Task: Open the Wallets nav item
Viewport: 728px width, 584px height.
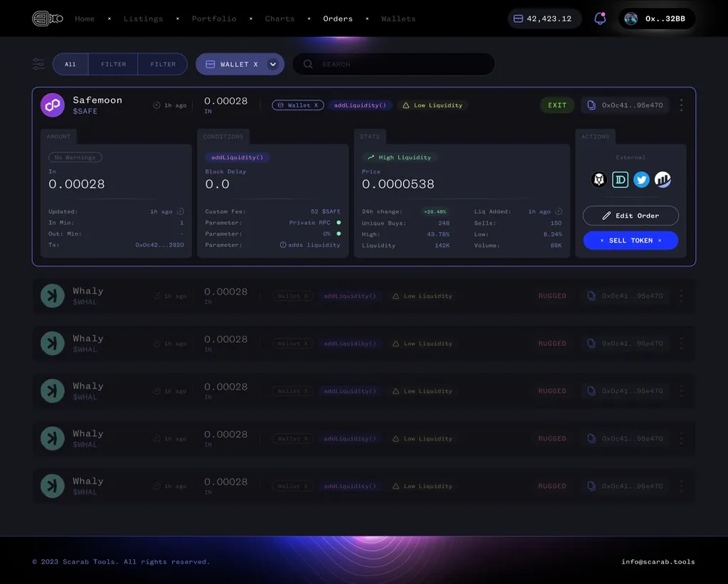Action: [398, 18]
